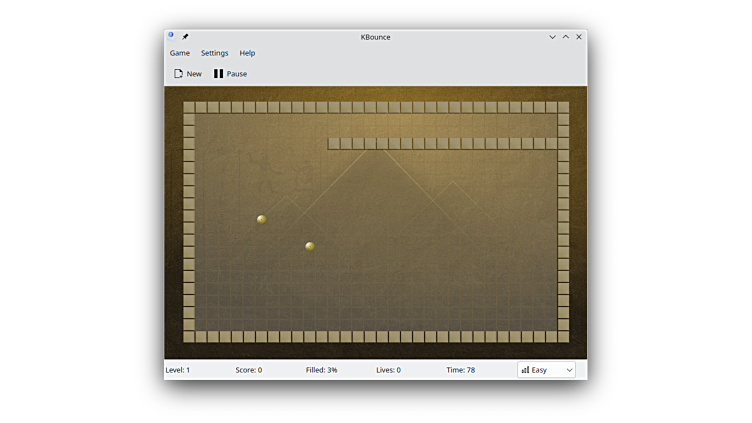Click the Filled: 3% status label
The image size is (752, 423).
[x=321, y=370]
